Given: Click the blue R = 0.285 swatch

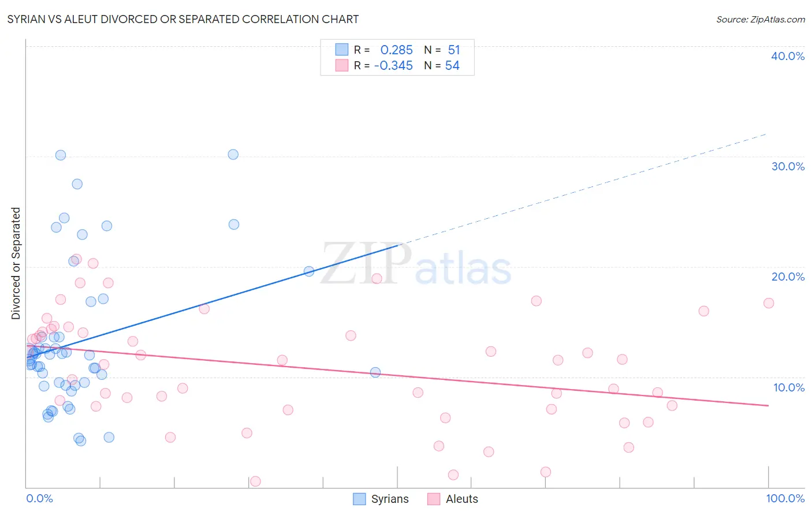Looking at the screenshot, I should click(342, 50).
